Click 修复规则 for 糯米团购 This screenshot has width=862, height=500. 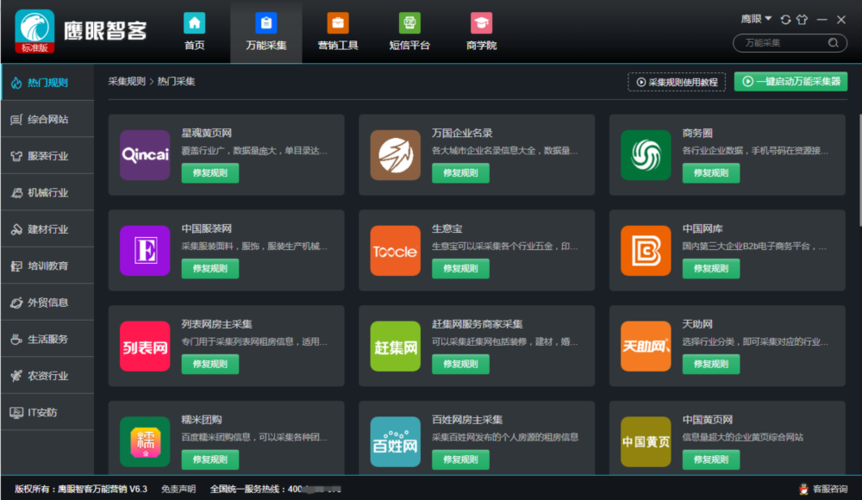pos(210,460)
